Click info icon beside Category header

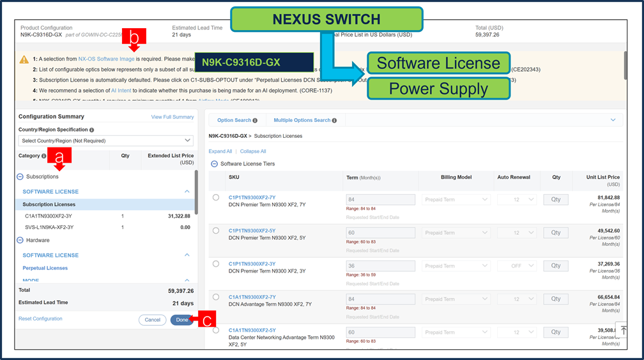[44, 156]
